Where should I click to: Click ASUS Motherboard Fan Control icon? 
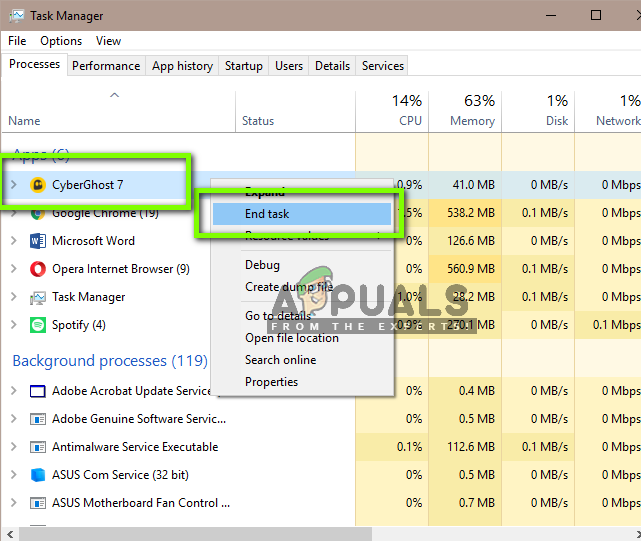[x=38, y=503]
